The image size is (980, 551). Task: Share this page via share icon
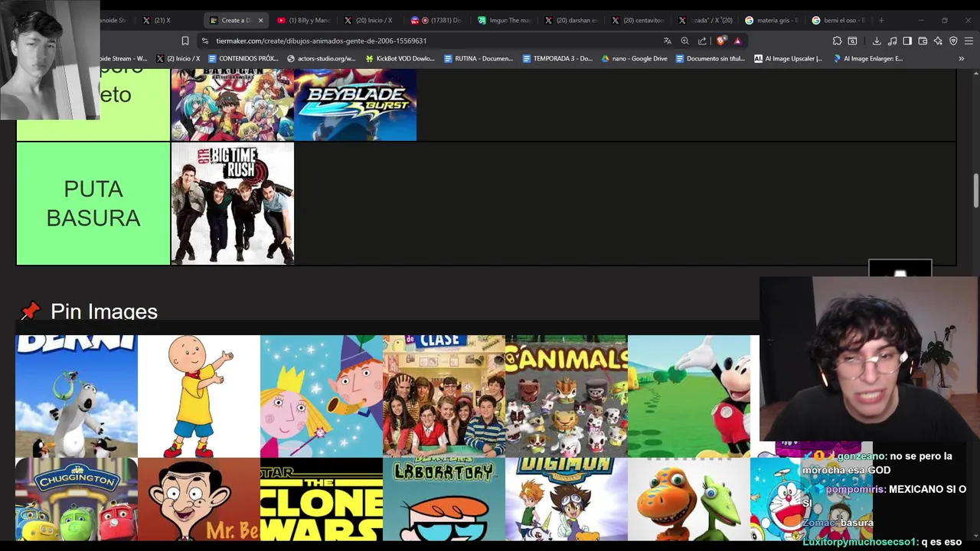(x=702, y=41)
